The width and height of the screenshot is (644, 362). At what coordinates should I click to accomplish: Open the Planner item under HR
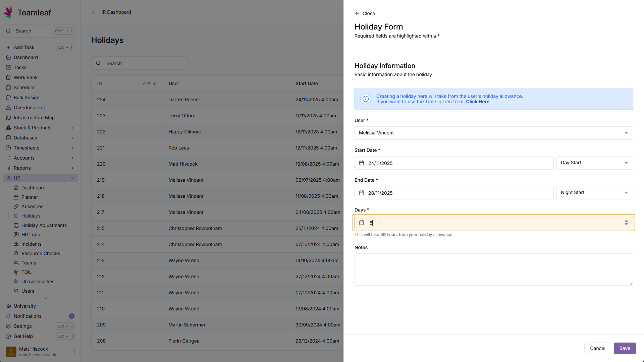pos(30,197)
